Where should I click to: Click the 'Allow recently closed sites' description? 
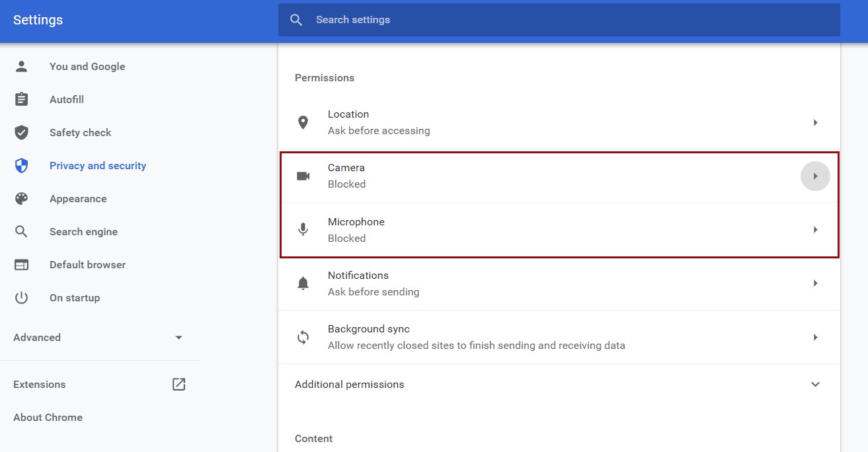click(x=476, y=345)
